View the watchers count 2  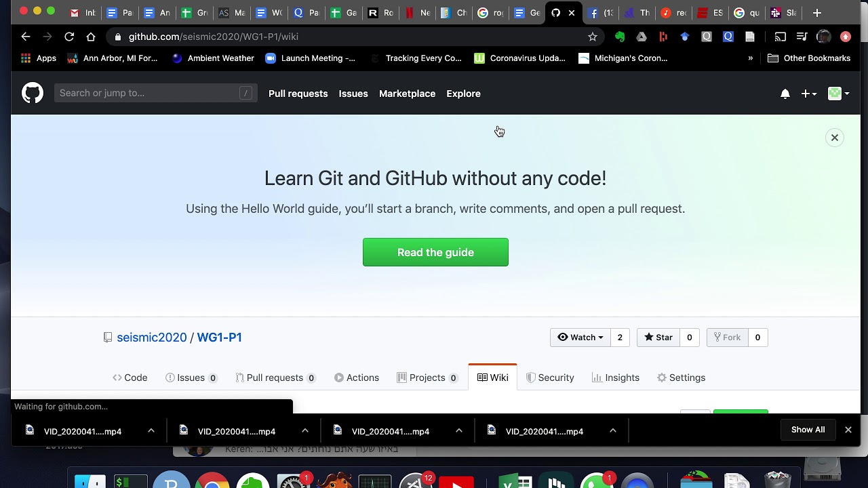click(619, 337)
